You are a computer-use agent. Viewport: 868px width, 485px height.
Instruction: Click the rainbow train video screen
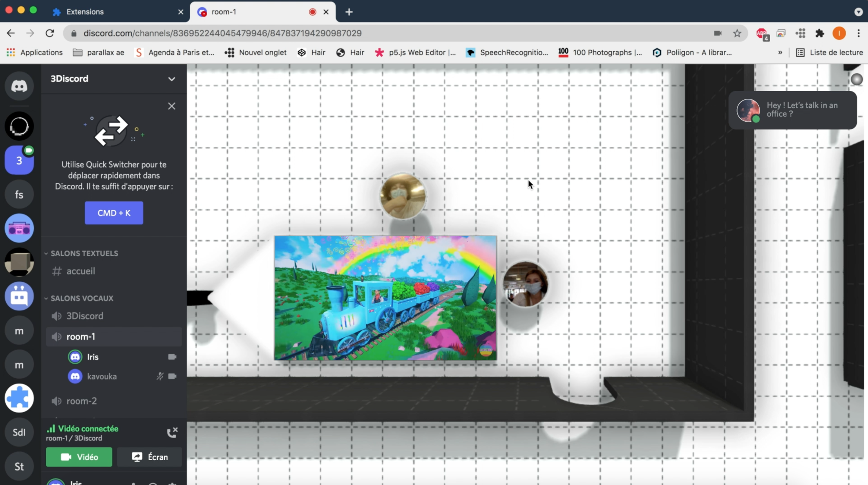385,298
